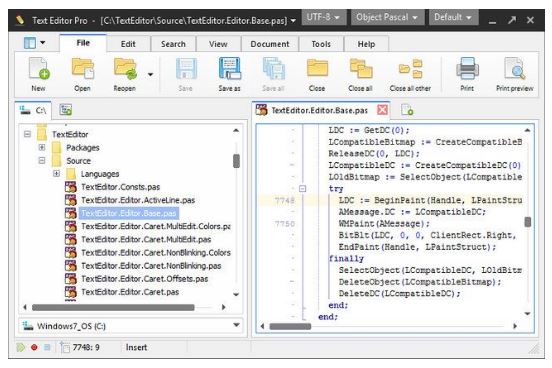Screen dimensions: 552x368
Task: Select TextEditor.Editor.Caret.NonBlinking.pas file
Action: pos(151,266)
